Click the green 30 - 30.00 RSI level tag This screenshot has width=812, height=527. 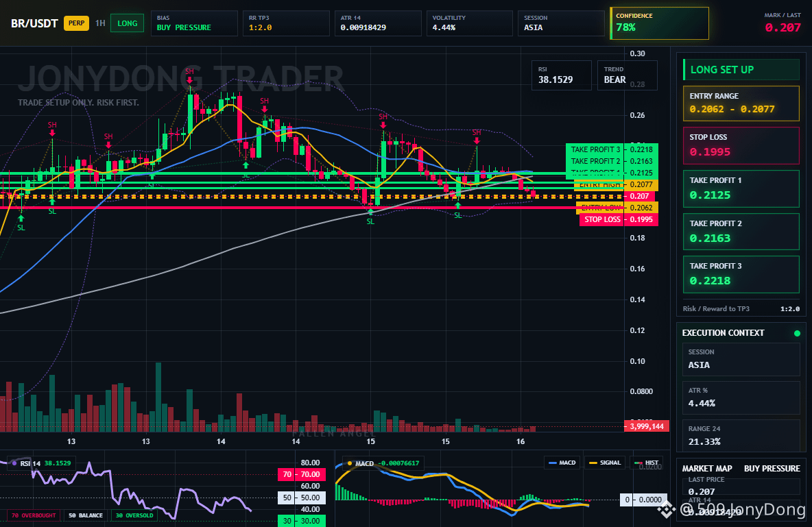pyautogui.click(x=301, y=521)
